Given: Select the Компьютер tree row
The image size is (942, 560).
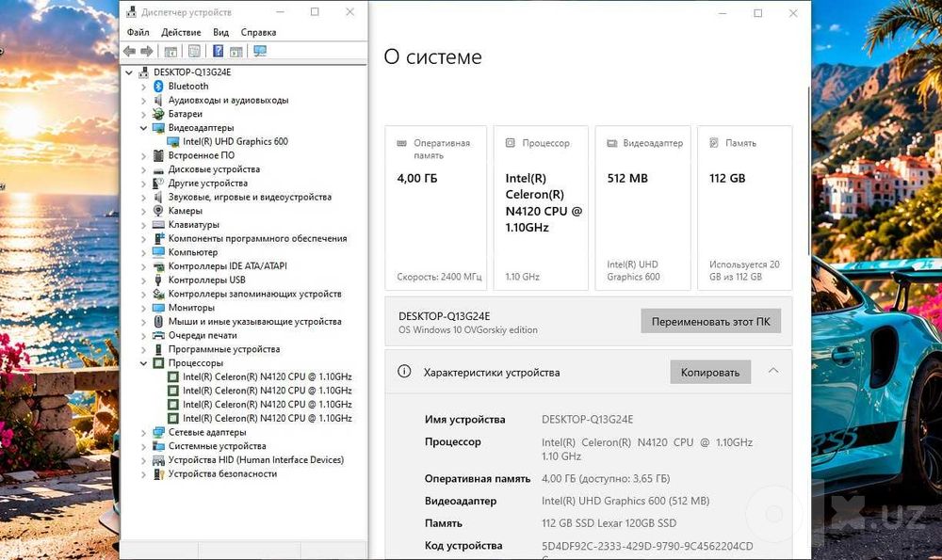Looking at the screenshot, I should click(x=193, y=252).
